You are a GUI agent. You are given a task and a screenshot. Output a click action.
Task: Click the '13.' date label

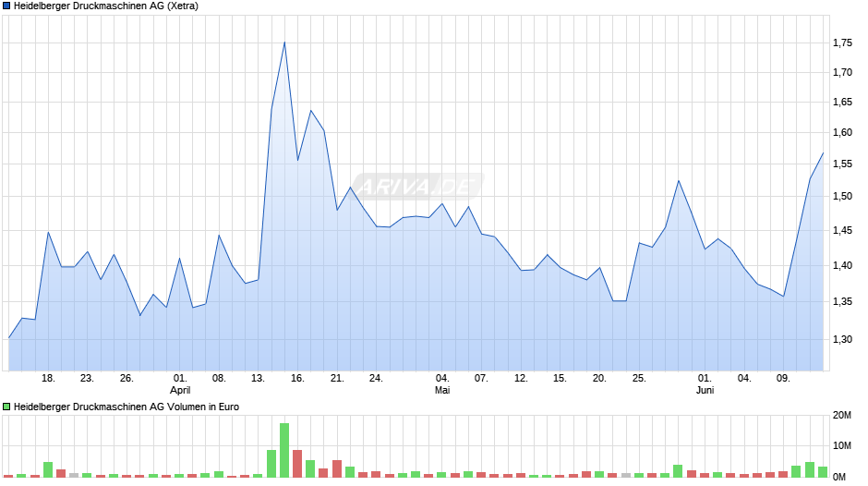point(258,379)
